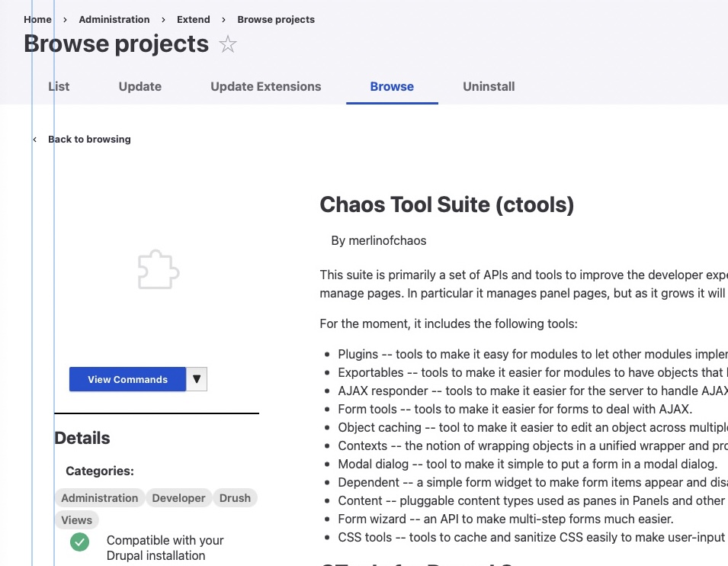Open Administration from the breadcrumb trail

(x=114, y=19)
